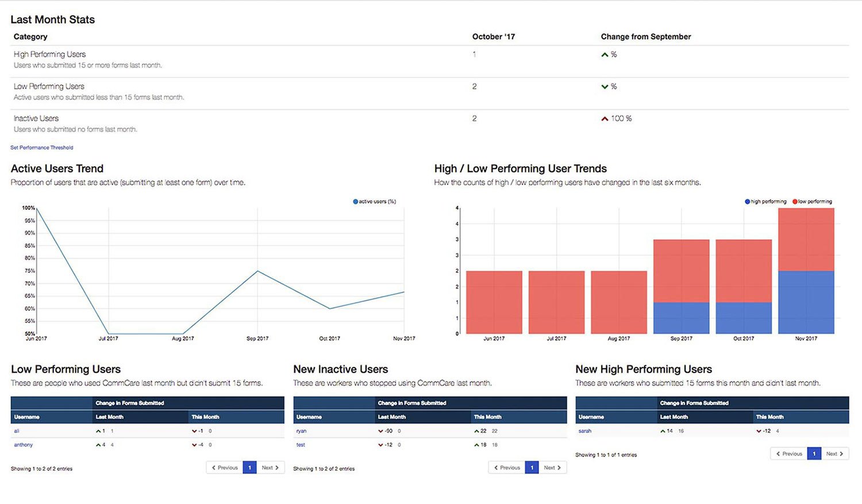Viewport: 862px width, 504px height.
Task: Click the red down arrow beside -90 for ryan
Action: (380, 431)
